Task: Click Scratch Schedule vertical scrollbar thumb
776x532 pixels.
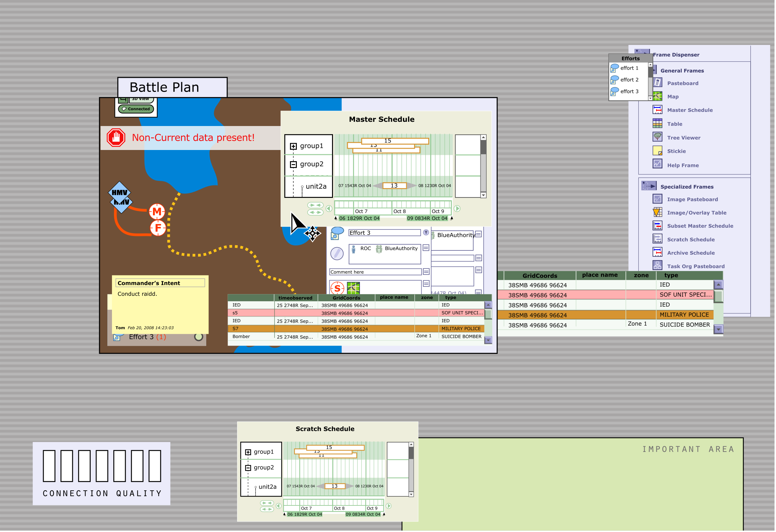Action: (x=412, y=454)
